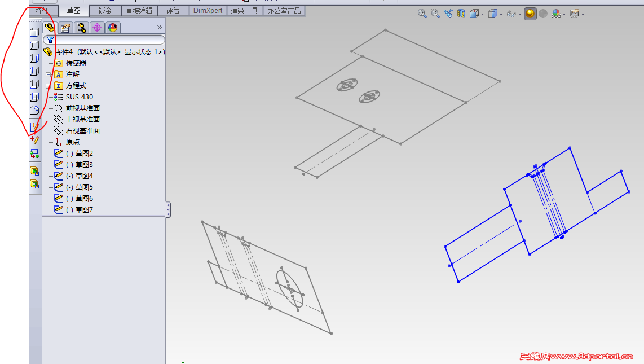Switch to the DimXpert tab
Screen dimensions: 644x364
coord(208,11)
